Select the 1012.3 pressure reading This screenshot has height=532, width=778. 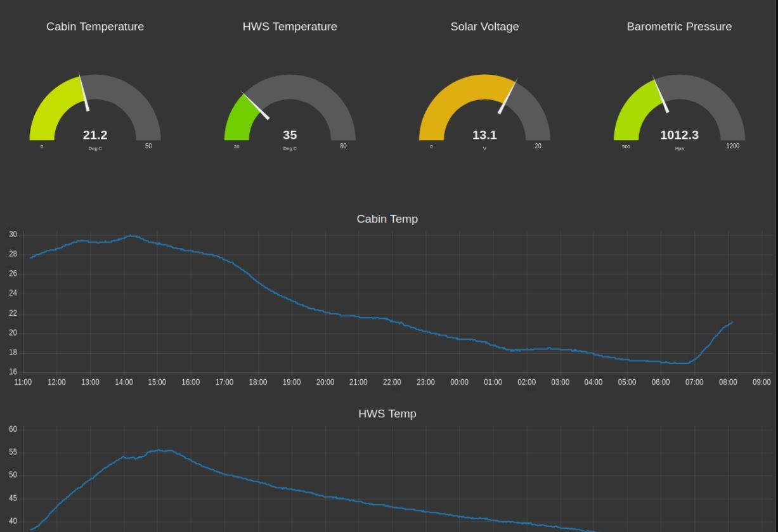(x=679, y=135)
